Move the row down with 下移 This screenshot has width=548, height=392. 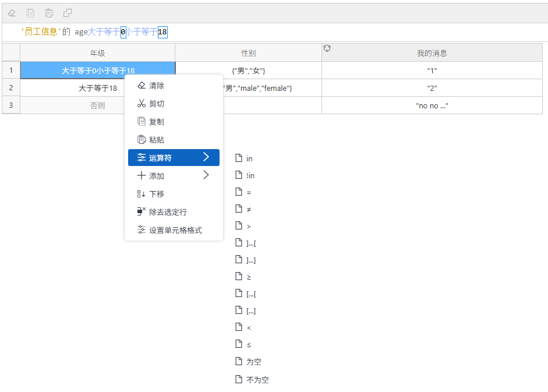click(156, 194)
